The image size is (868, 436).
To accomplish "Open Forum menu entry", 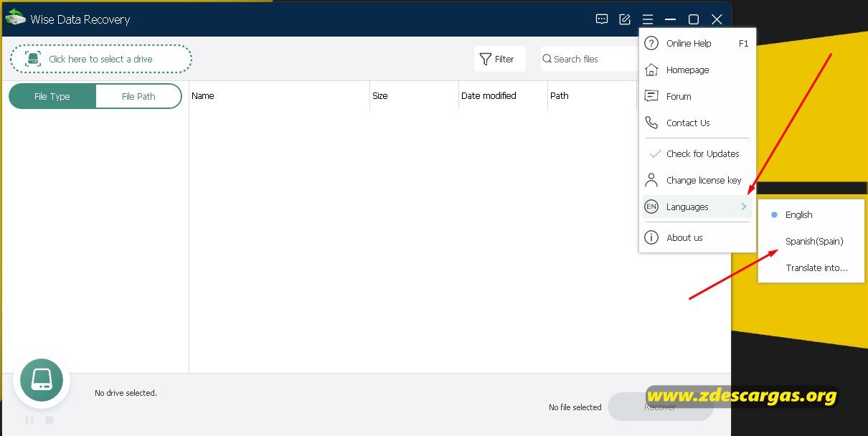I will 697,96.
